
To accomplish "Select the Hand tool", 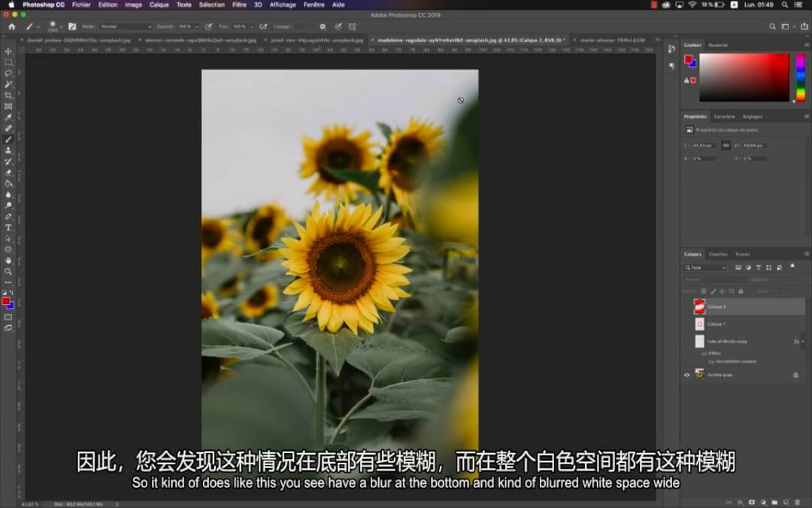I will pyautogui.click(x=8, y=260).
